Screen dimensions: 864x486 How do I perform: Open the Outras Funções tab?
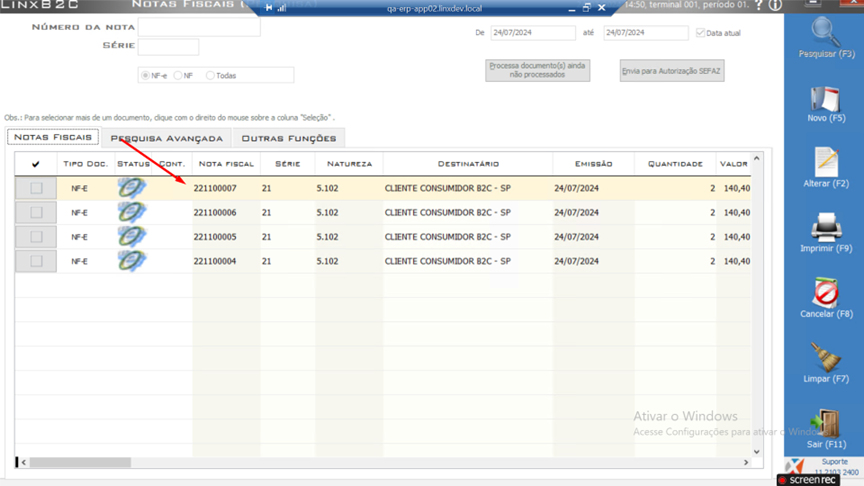point(289,138)
